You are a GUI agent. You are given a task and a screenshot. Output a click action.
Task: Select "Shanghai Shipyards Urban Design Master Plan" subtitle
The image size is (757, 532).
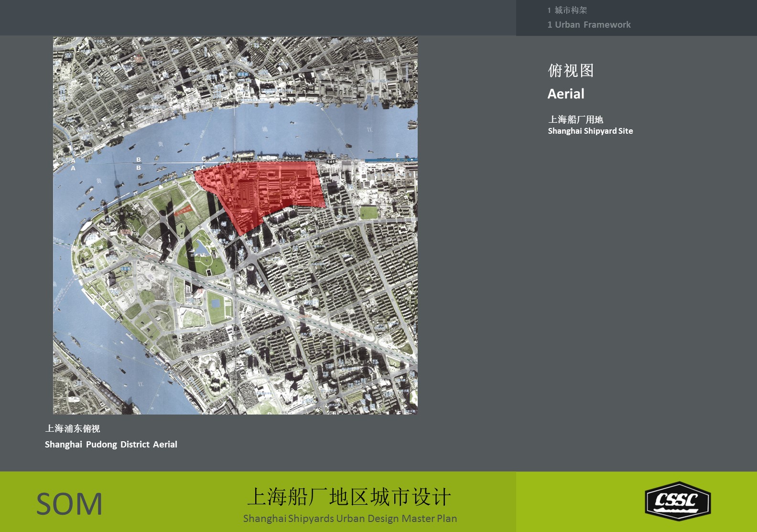point(350,519)
